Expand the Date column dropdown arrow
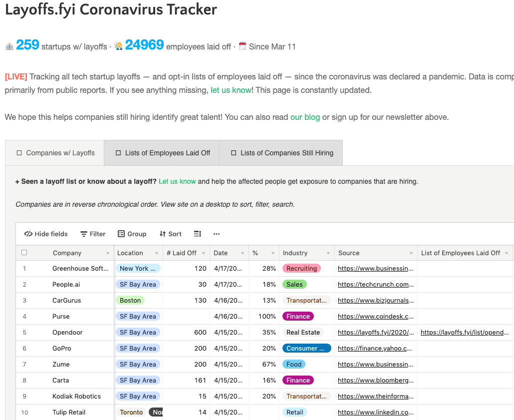The height and width of the screenshot is (420, 514). 242,253
